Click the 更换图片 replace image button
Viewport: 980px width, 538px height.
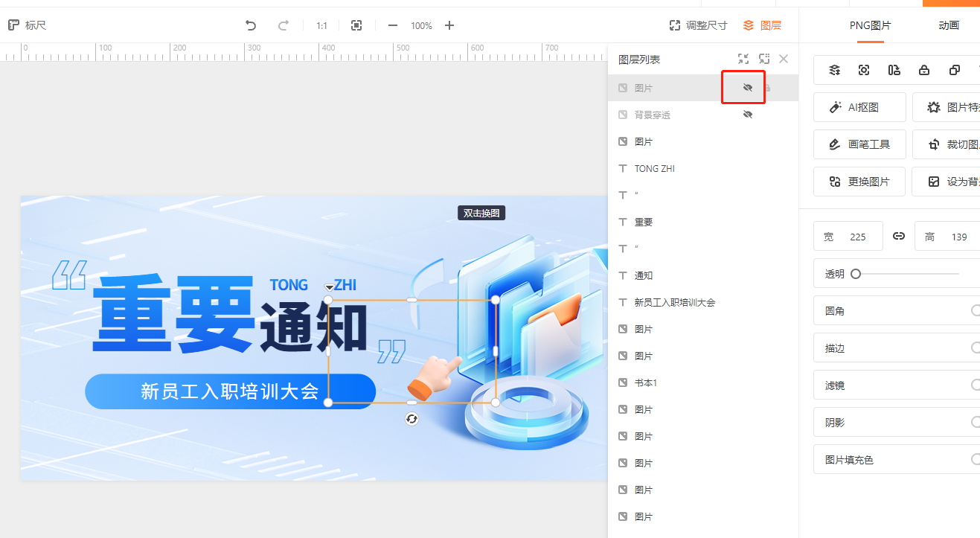pyautogui.click(x=859, y=182)
